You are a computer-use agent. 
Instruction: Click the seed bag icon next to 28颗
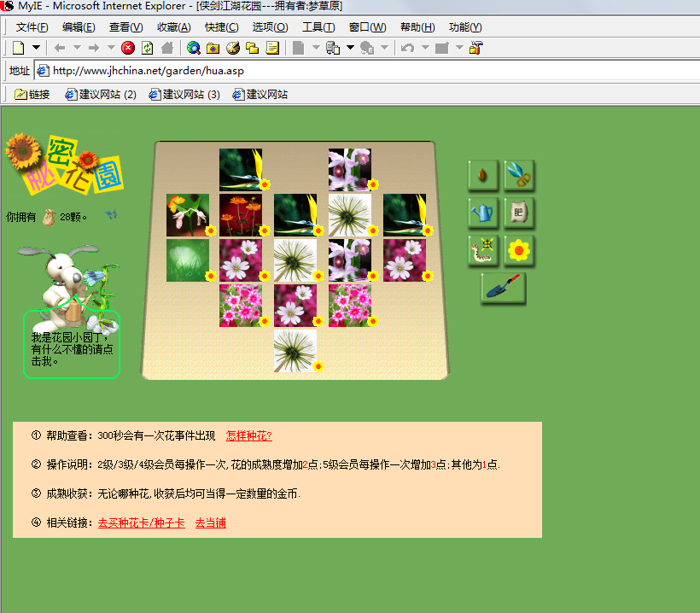(50, 218)
